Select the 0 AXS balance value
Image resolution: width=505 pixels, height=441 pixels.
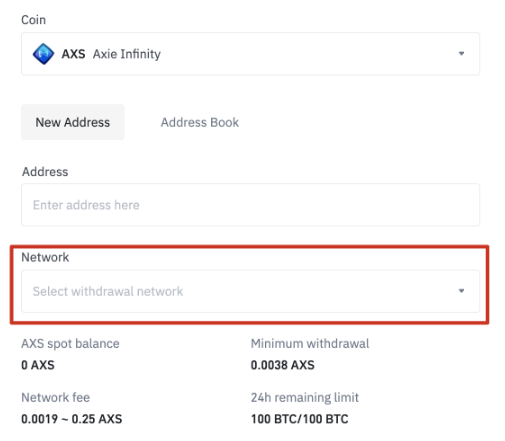coord(38,365)
